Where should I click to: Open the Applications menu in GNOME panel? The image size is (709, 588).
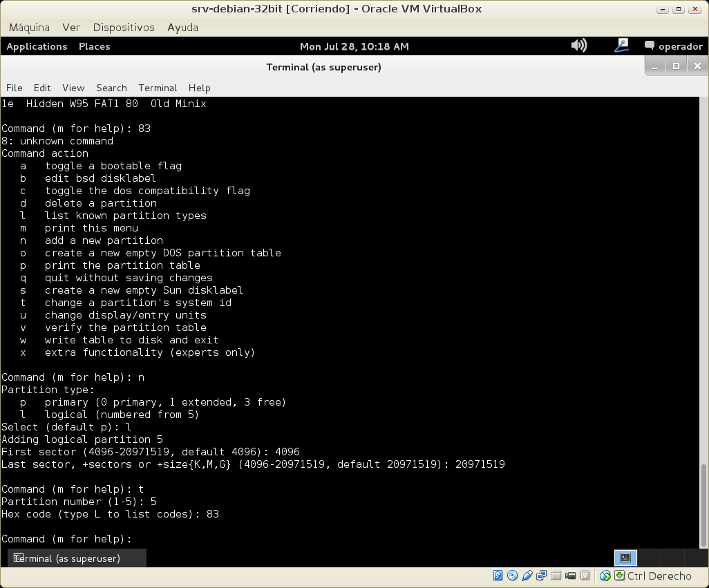coord(37,46)
